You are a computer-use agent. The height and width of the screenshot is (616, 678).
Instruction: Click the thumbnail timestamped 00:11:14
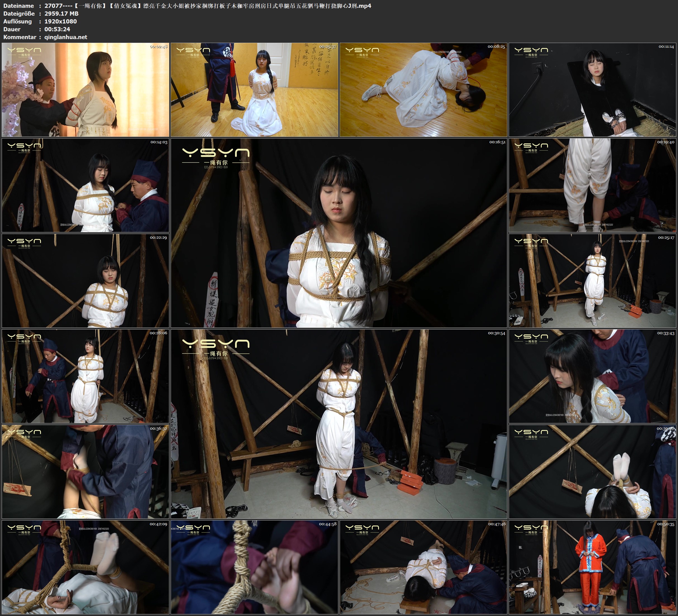point(592,89)
